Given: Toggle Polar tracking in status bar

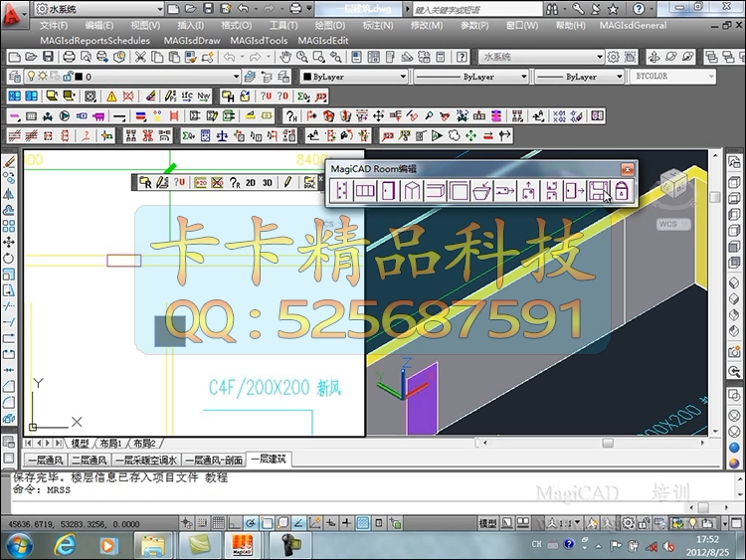Looking at the screenshot, I should click(251, 523).
